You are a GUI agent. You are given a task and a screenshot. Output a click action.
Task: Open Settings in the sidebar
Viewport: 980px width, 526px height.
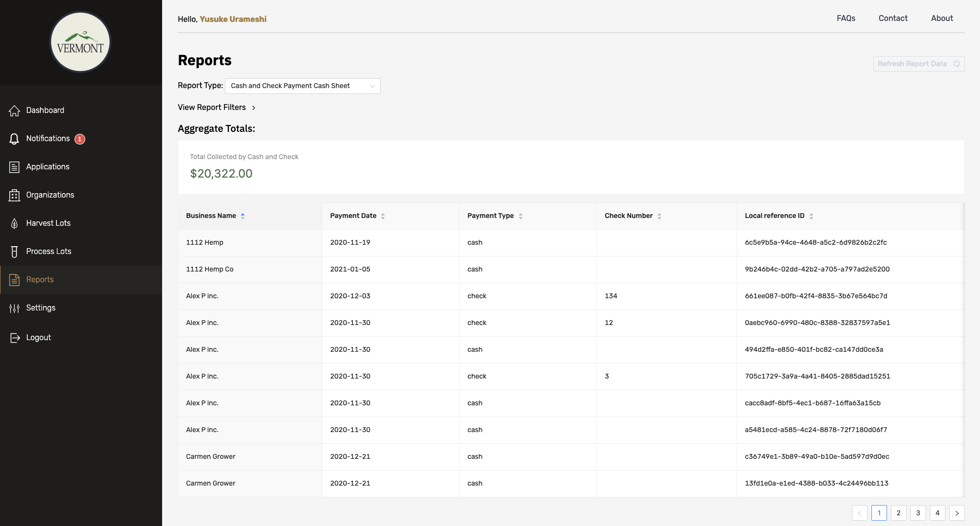(81, 308)
